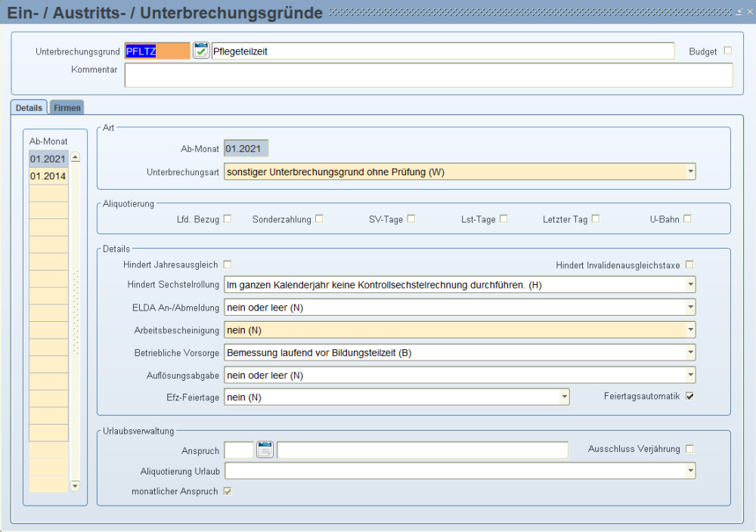Tick the SV-Tage checkbox

411,219
